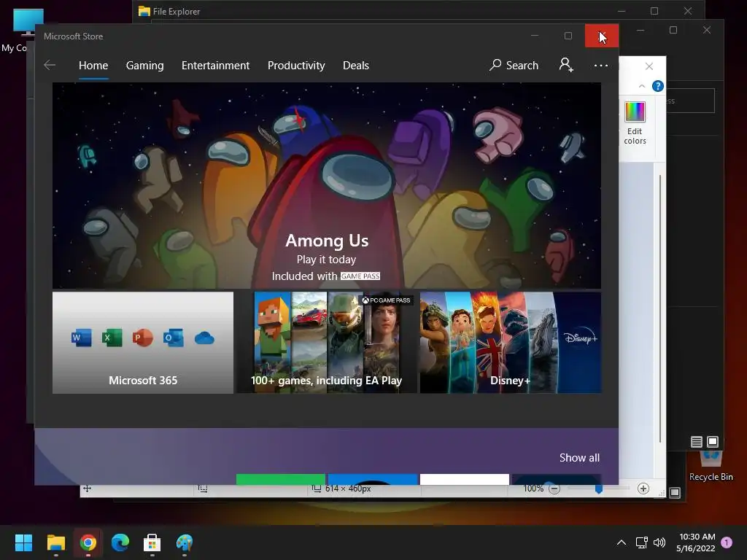Screen dimensions: 747x560
Task: Select Recycle Bin desktop icon
Action: coord(711,467)
